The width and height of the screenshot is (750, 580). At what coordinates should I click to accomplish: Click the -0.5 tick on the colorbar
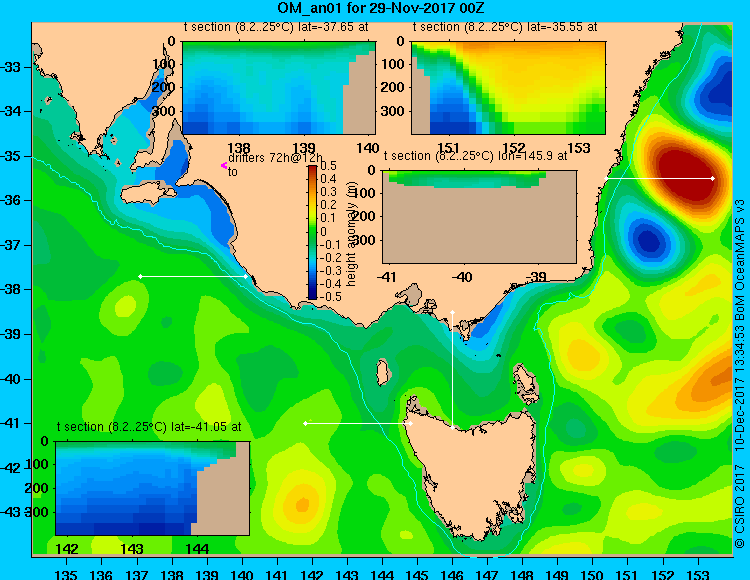tap(331, 297)
